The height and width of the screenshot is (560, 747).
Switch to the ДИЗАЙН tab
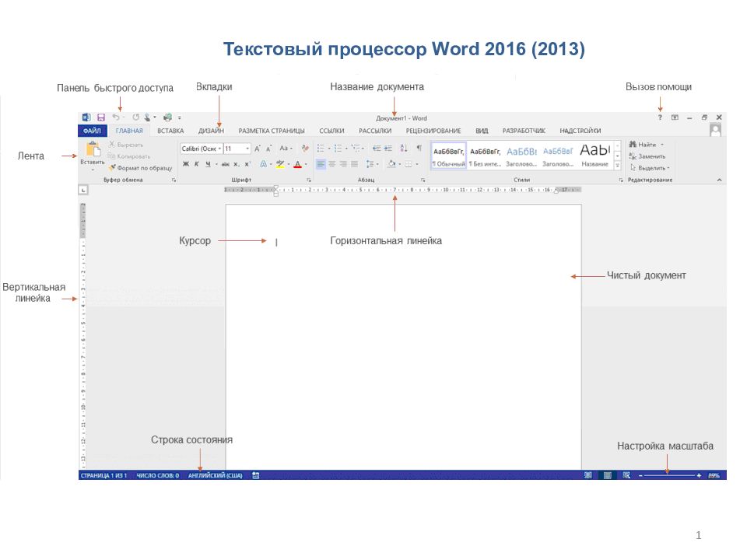[211, 131]
